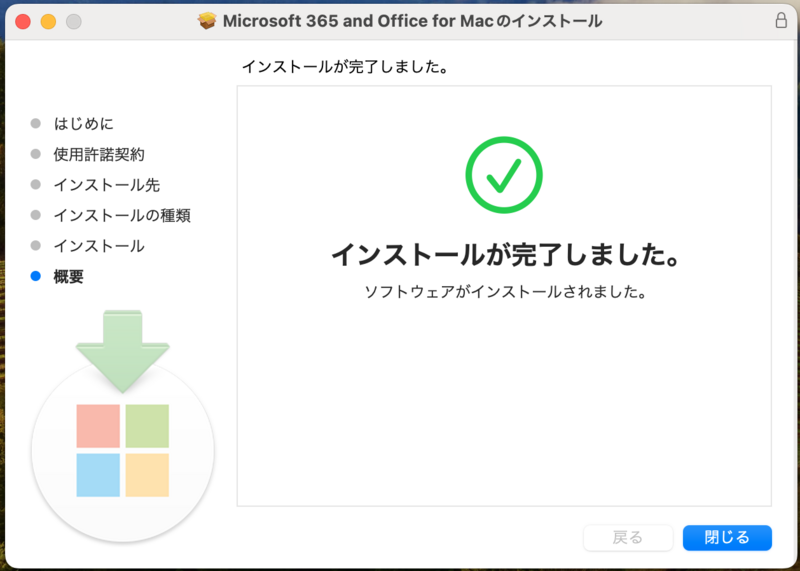Viewport: 800px width, 571px height.
Task: Click the bold インストールが完了しました。 heading
Action: (x=504, y=255)
